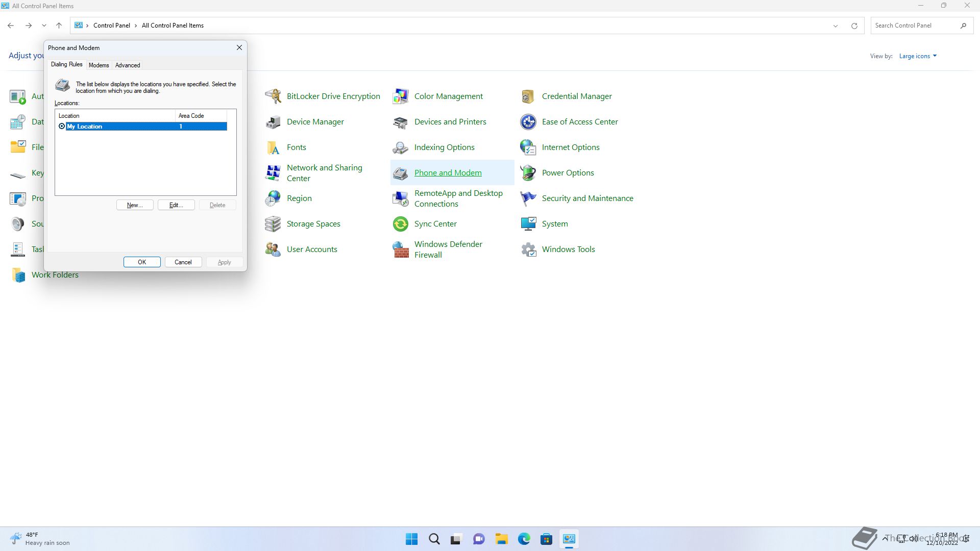Open Network and Sharing Center icon
980x551 pixels.
click(x=273, y=172)
